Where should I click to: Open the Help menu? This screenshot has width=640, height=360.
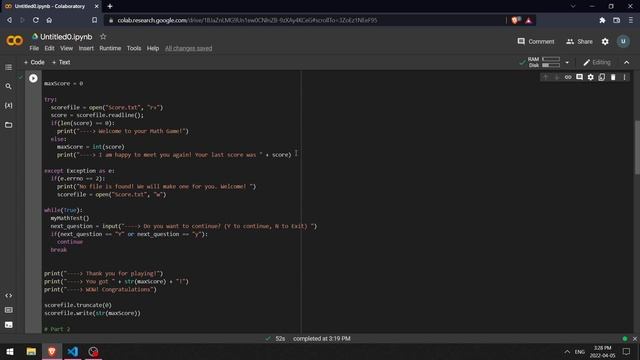[x=153, y=48]
